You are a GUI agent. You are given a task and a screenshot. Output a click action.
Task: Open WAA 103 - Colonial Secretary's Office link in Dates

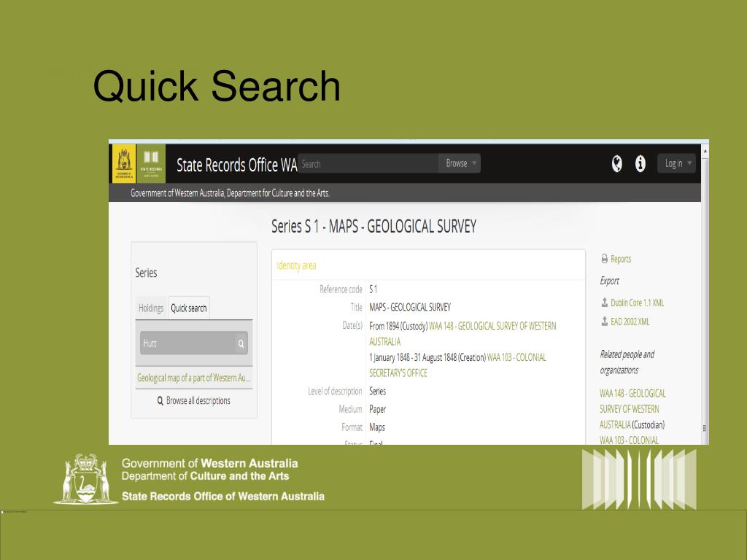pyautogui.click(x=457, y=365)
